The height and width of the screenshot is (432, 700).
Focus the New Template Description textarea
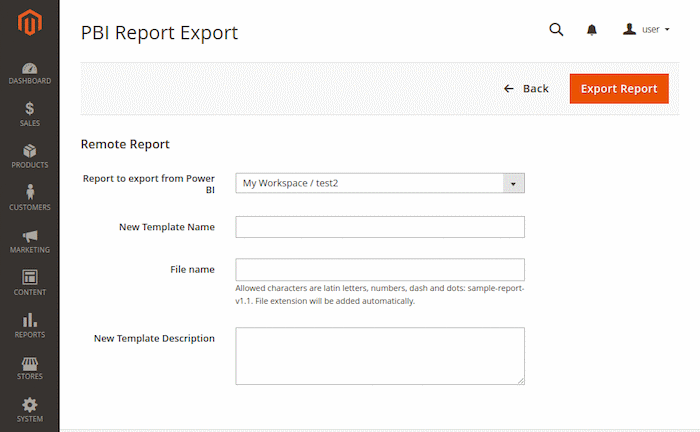[380, 356]
